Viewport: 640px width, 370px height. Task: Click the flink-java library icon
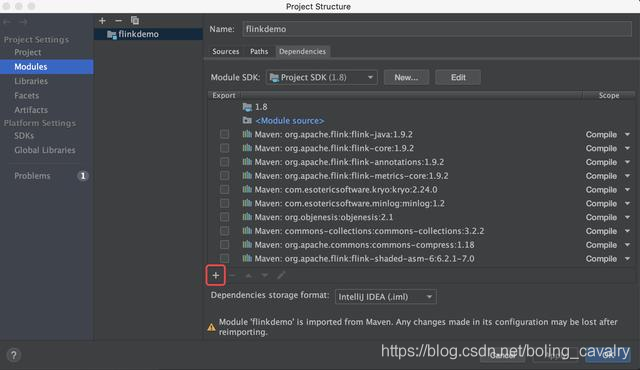coord(247,134)
